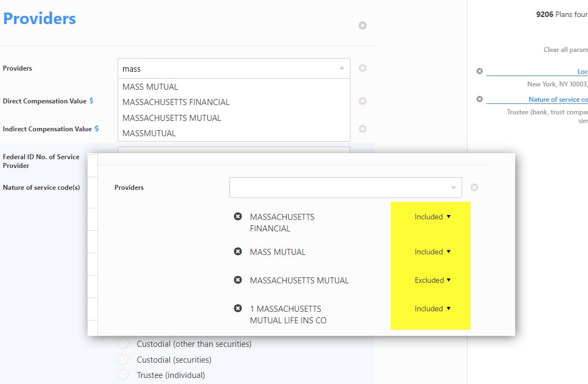Remove the Nature of service code filter in sidebar

point(480,100)
